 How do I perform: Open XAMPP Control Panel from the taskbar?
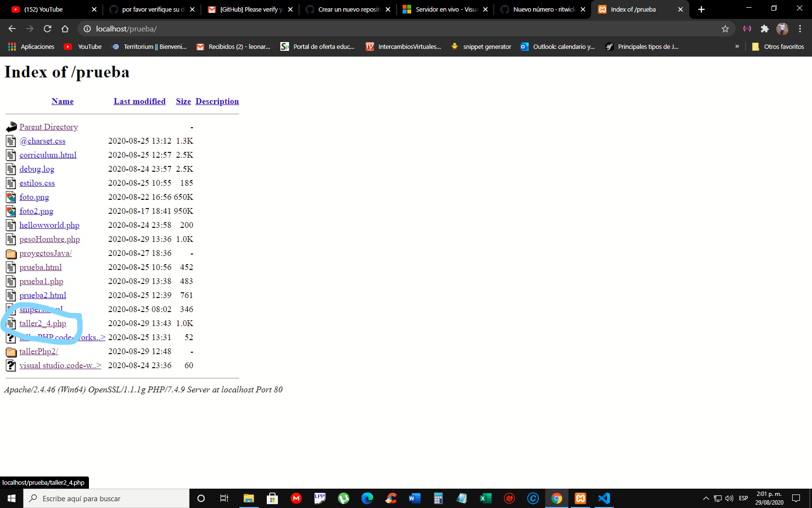point(580,498)
